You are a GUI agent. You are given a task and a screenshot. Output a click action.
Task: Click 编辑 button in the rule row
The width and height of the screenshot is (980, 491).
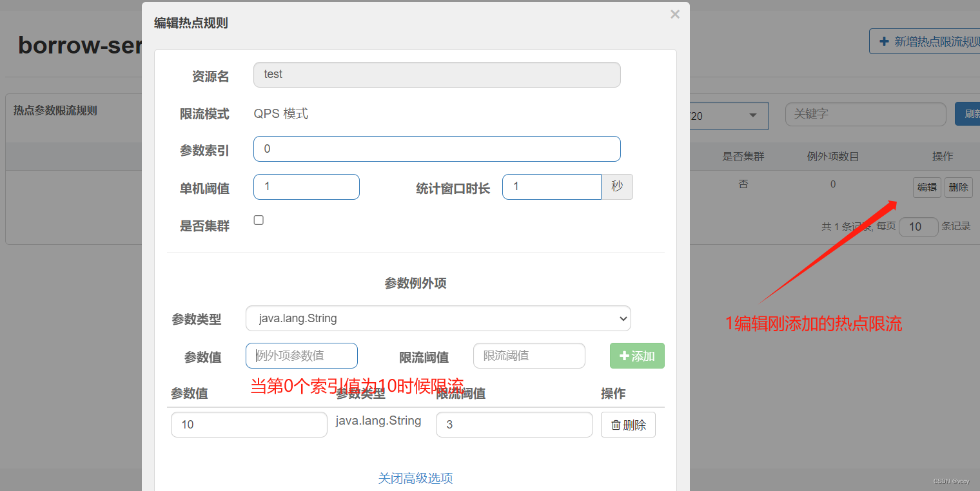tap(927, 188)
